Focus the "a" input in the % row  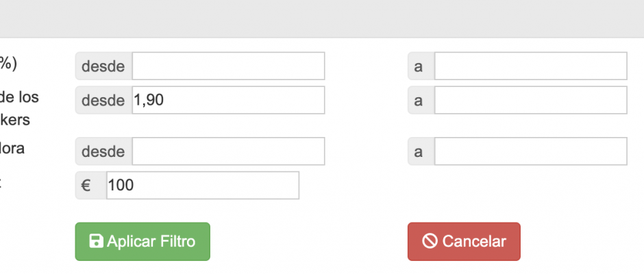pos(530,66)
